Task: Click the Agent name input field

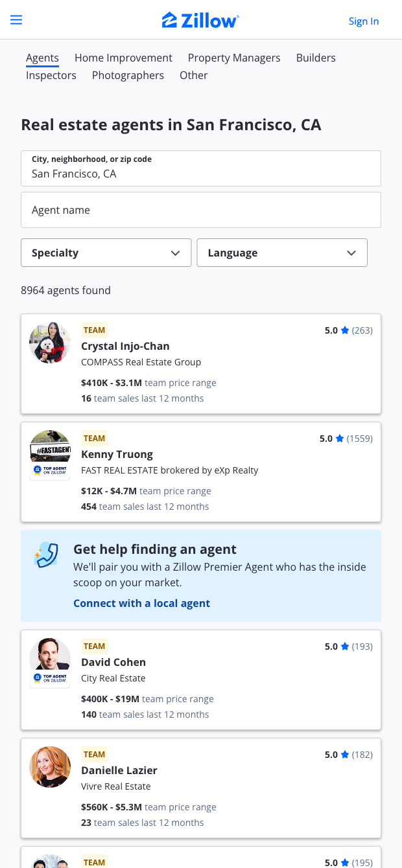Action: 201,210
